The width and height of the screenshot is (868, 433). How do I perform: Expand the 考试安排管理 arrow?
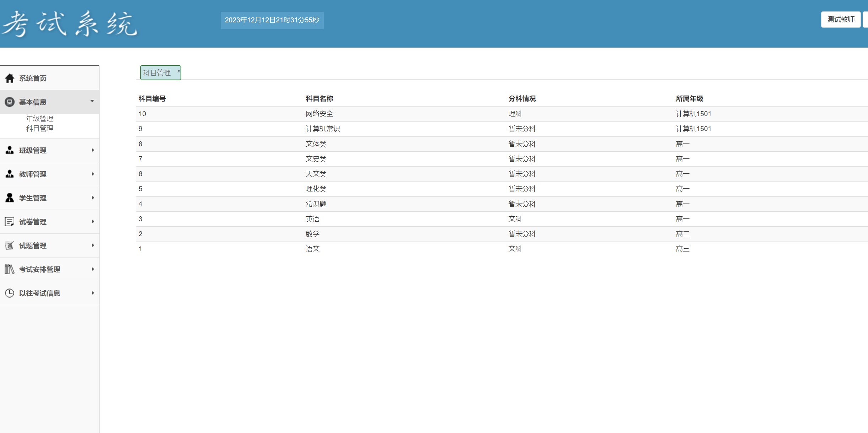pyautogui.click(x=93, y=269)
